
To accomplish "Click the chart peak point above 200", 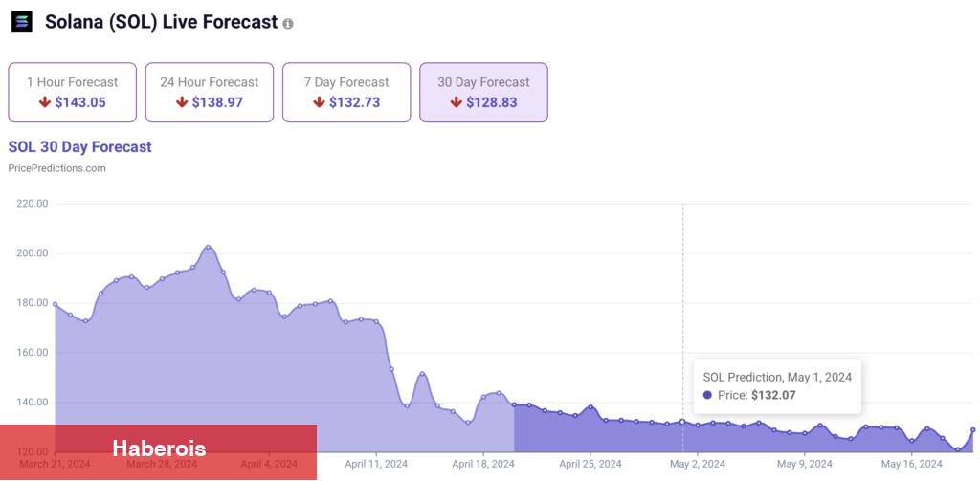I will 208,248.
